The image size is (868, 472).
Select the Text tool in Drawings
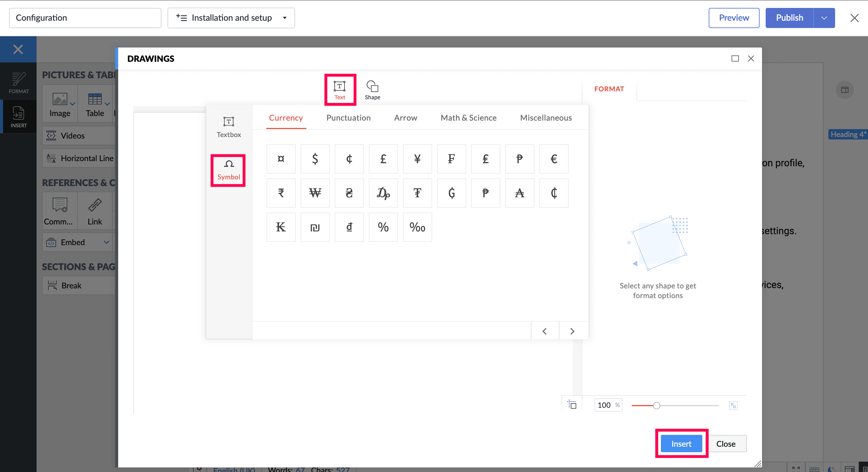coord(340,90)
